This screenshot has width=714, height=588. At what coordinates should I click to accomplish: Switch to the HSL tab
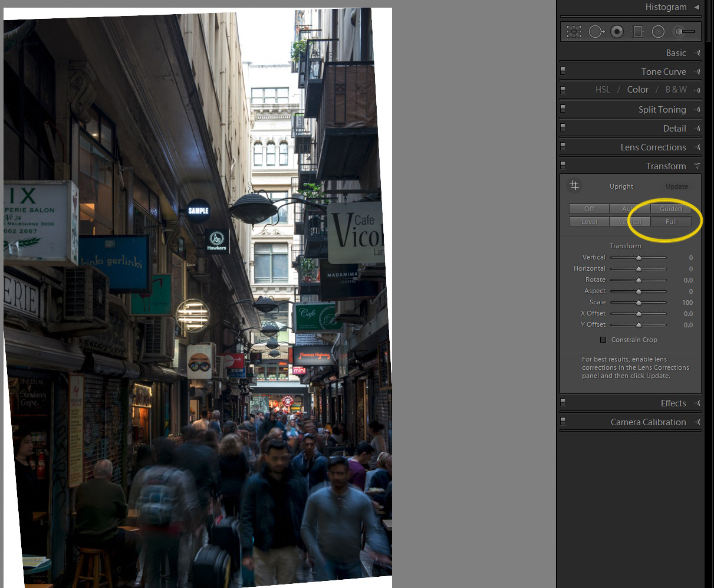(603, 90)
